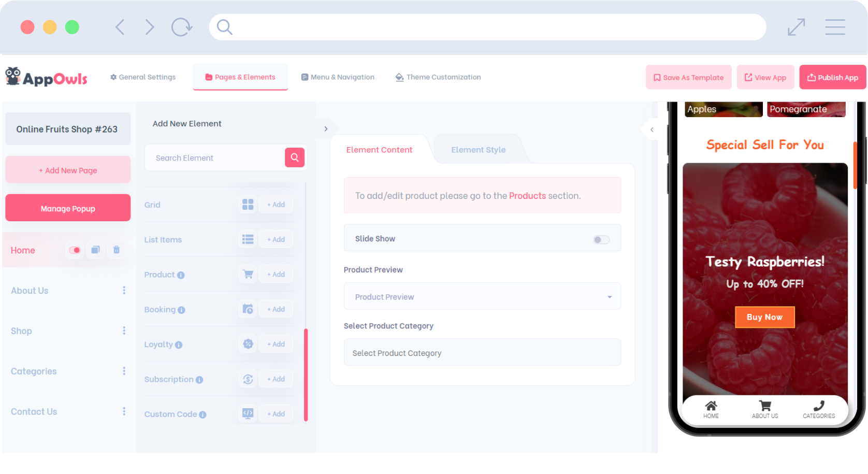
Task: Click the Publish App button
Action: [x=832, y=77]
